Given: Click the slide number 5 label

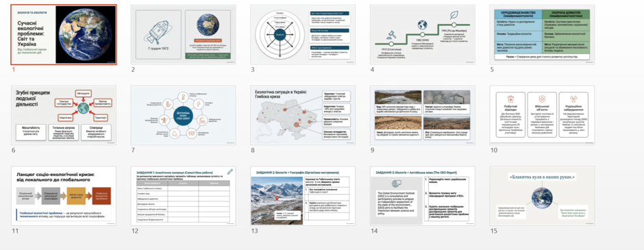Looking at the screenshot, I should [x=492, y=69].
